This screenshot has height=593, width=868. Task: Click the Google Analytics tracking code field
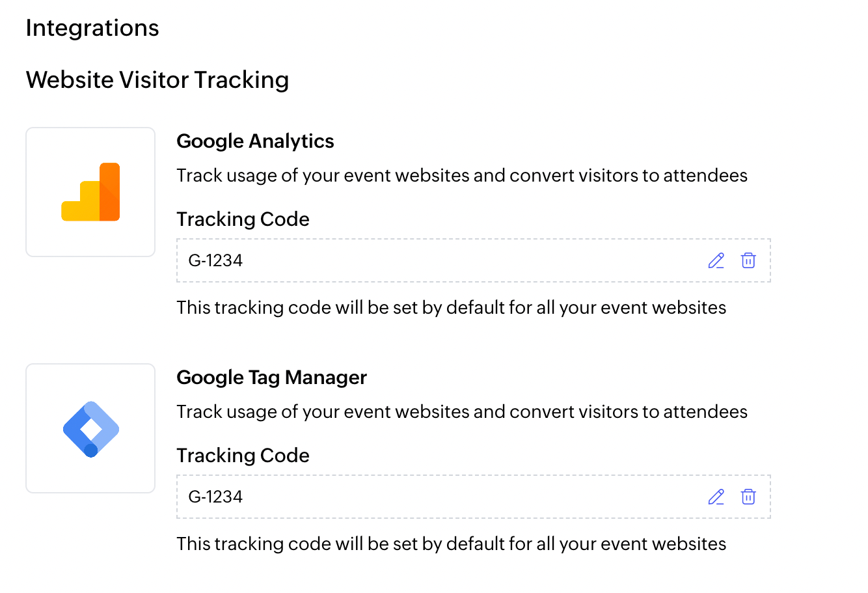[x=442, y=261]
